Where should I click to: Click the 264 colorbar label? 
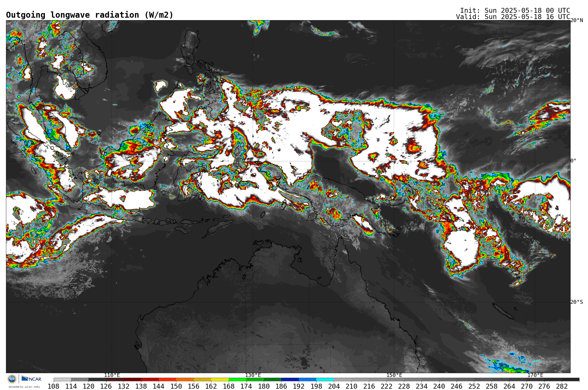pyautogui.click(x=509, y=386)
